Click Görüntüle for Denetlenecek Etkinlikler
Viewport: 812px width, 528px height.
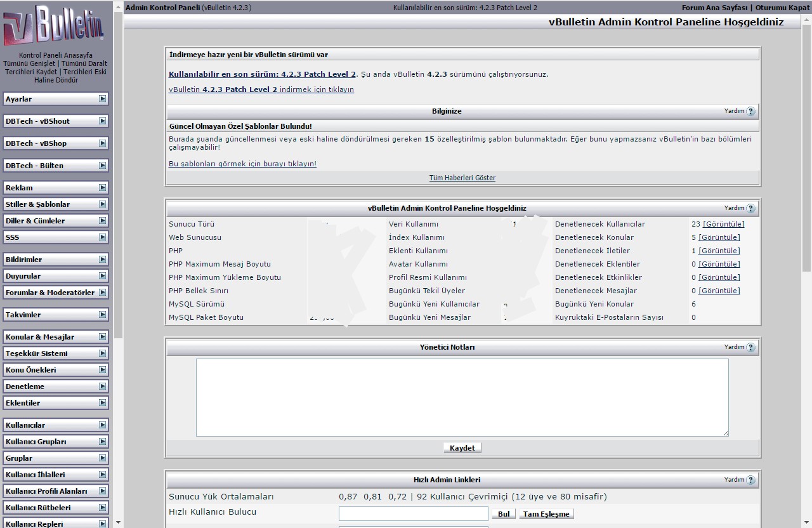[719, 277]
